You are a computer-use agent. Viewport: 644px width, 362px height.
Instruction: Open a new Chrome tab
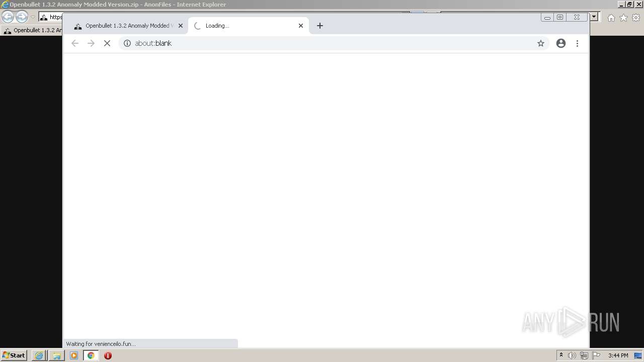click(320, 26)
